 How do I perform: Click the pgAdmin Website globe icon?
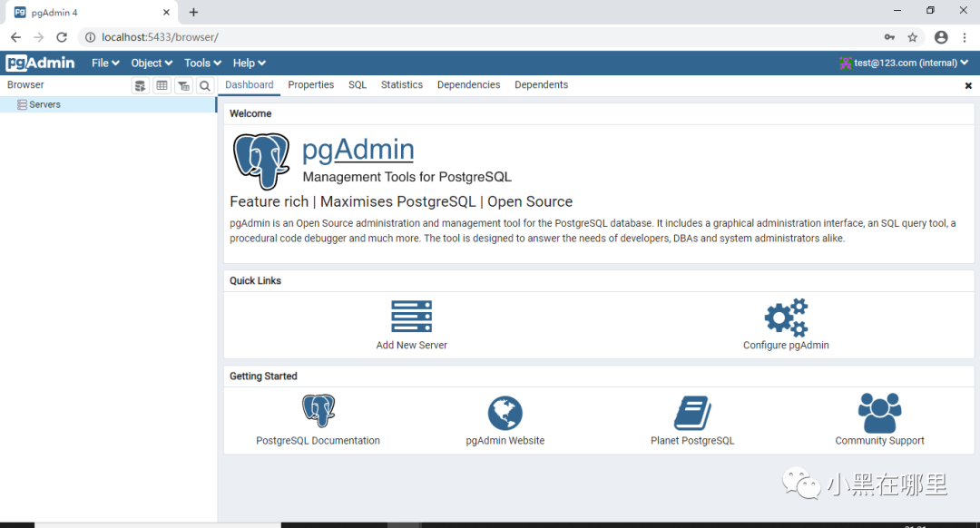[x=505, y=413]
